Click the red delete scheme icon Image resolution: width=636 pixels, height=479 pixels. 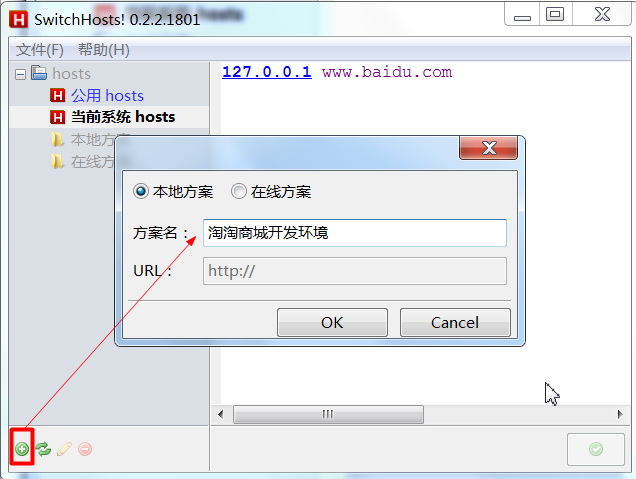point(85,449)
